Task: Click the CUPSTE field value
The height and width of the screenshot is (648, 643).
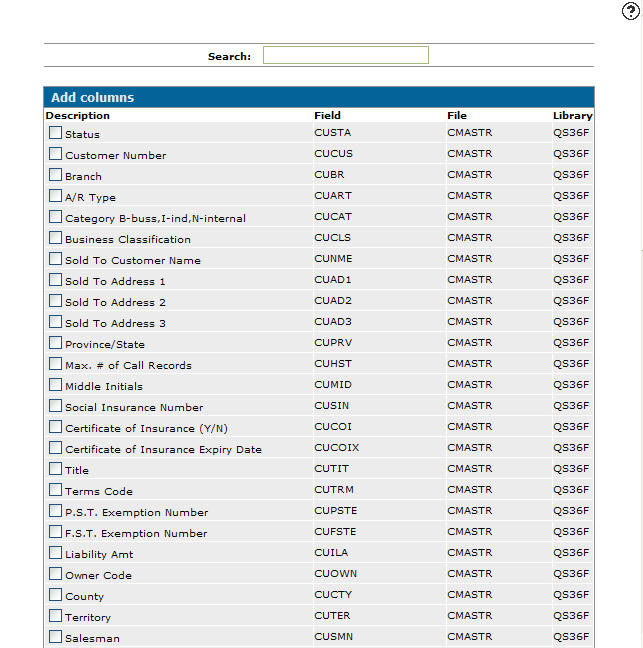Action: pos(336,510)
